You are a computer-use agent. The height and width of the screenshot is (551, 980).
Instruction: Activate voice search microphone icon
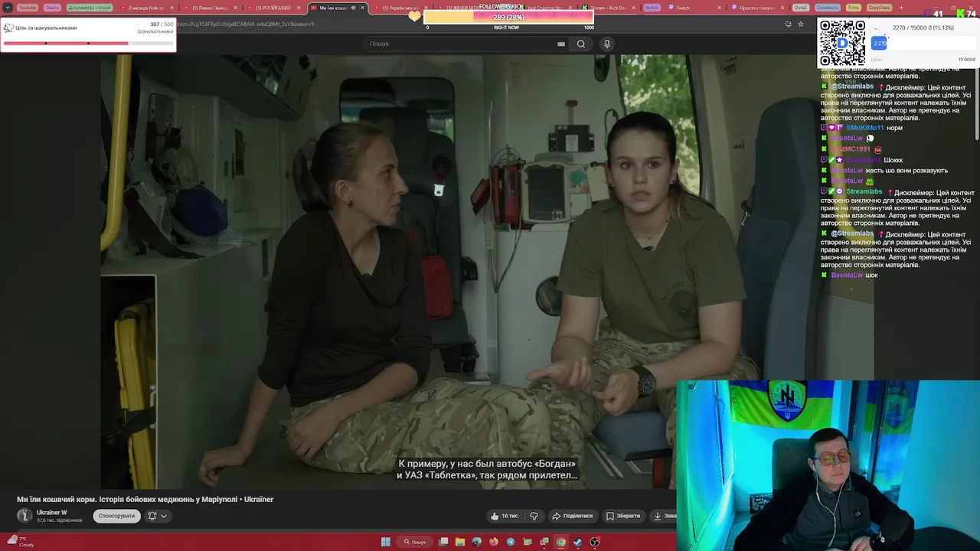tap(607, 44)
